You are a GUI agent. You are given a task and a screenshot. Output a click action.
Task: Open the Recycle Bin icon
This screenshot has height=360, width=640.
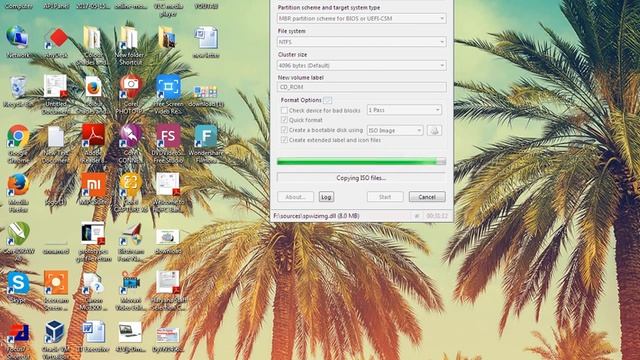(x=18, y=87)
